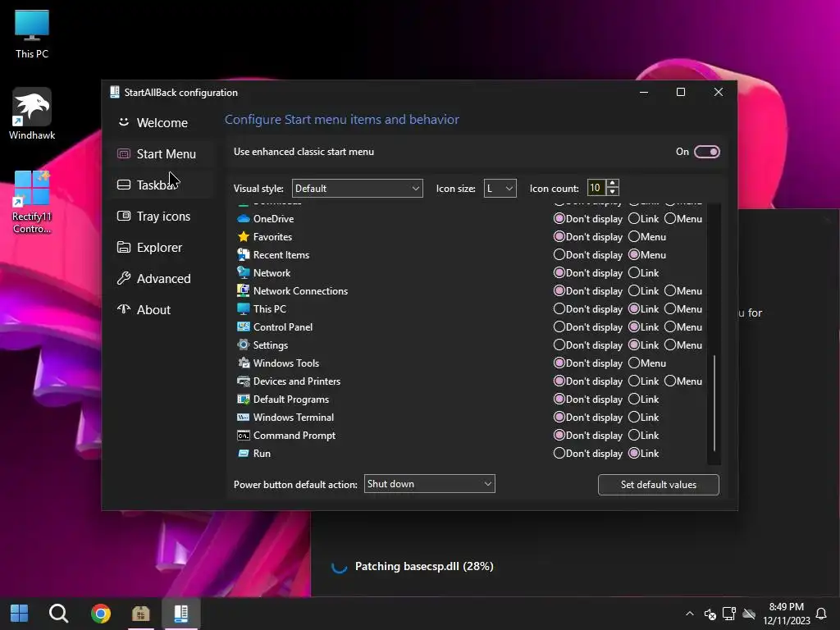The height and width of the screenshot is (630, 840).
Task: Set Settings to Don't display
Action: pos(587,345)
